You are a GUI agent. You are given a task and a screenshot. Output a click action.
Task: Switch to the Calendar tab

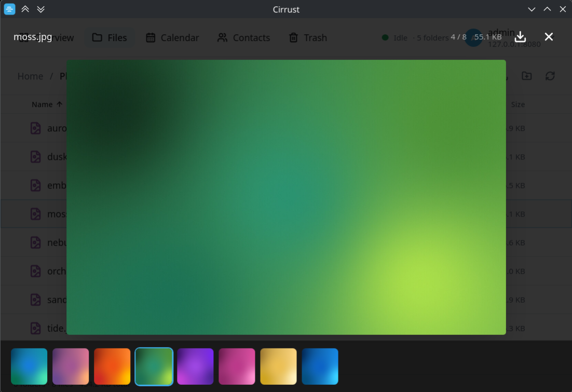pyautogui.click(x=172, y=37)
